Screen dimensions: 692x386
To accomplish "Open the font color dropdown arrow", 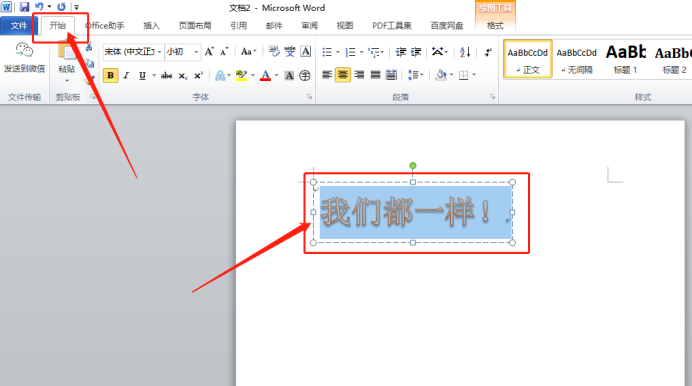I will pos(277,75).
